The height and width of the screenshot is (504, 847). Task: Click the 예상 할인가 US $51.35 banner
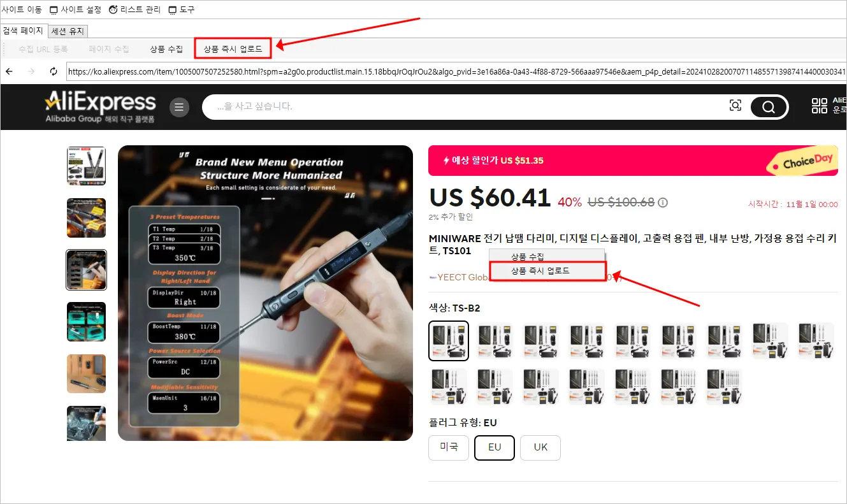pyautogui.click(x=633, y=161)
